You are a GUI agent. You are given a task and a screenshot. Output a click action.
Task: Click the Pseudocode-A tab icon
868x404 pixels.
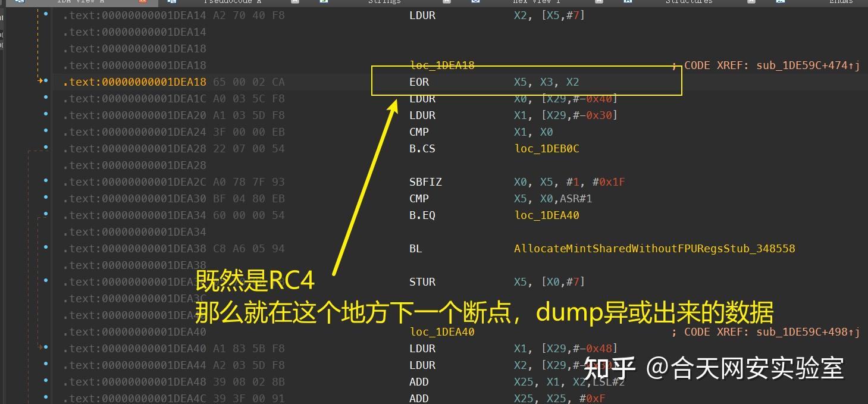pos(171,2)
